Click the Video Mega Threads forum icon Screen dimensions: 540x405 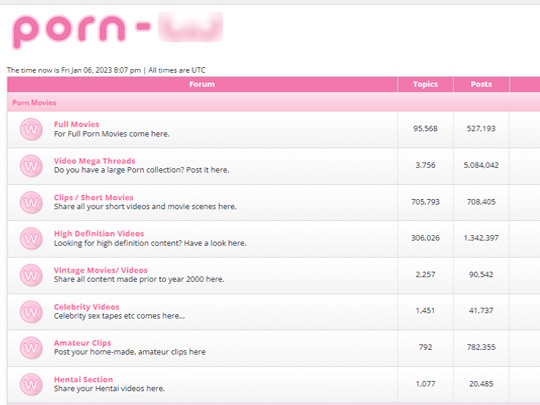pos(31,166)
